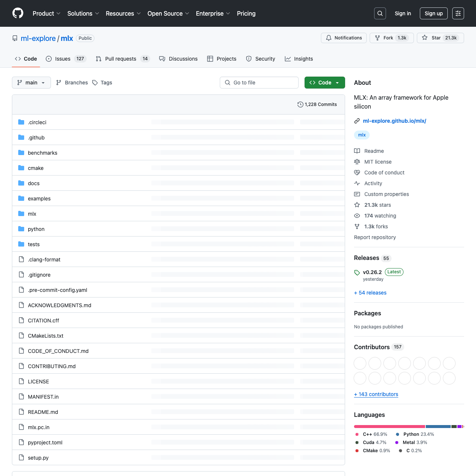Screen dimensions: 476x476
Task: Click the GitHub logo icon
Action: pos(18,13)
